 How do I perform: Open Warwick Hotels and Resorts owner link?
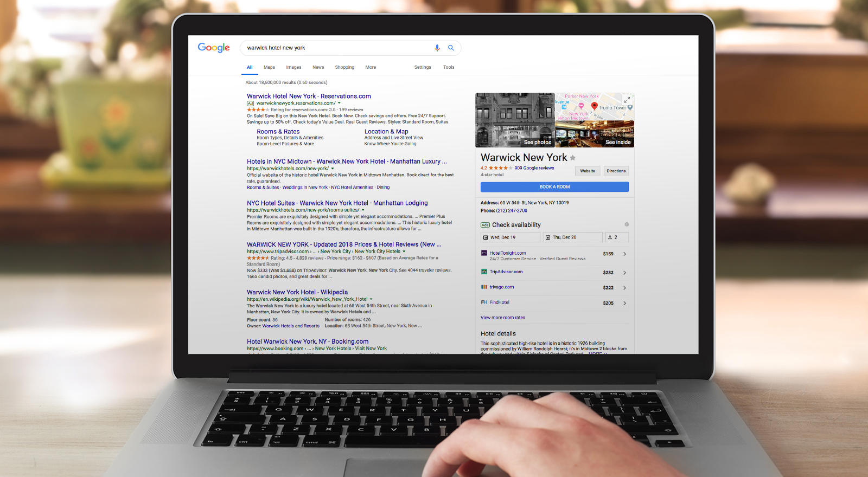(291, 326)
